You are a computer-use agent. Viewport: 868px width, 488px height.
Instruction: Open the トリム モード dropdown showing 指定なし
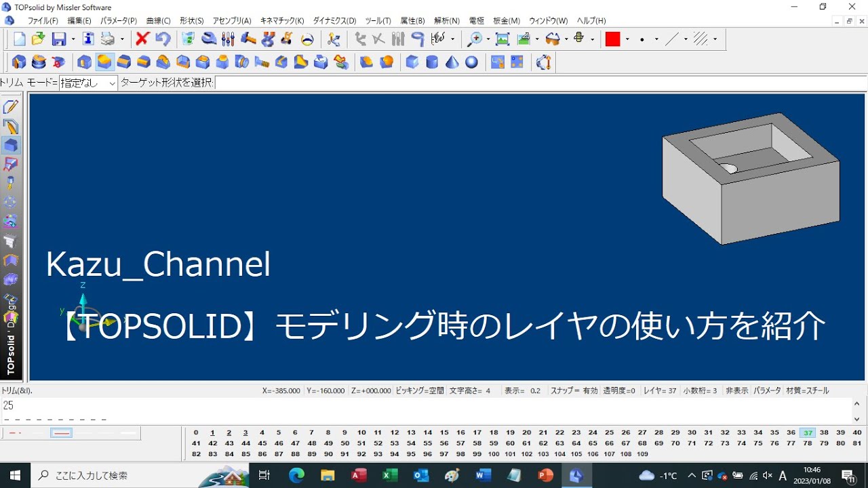tap(89, 83)
